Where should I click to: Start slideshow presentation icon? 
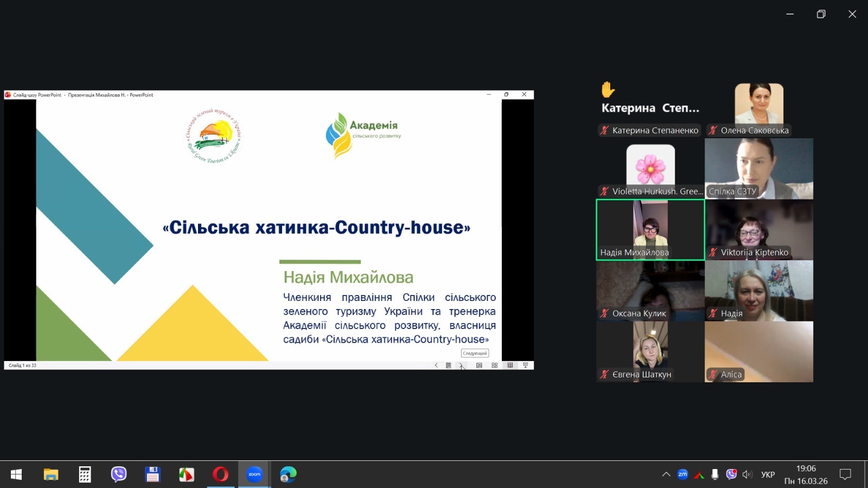[x=525, y=365]
